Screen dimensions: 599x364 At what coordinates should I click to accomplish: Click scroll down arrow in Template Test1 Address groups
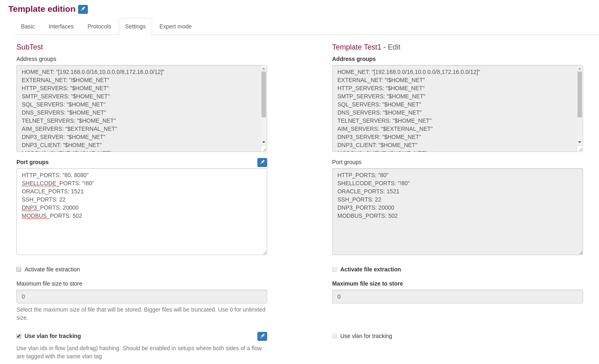[579, 142]
